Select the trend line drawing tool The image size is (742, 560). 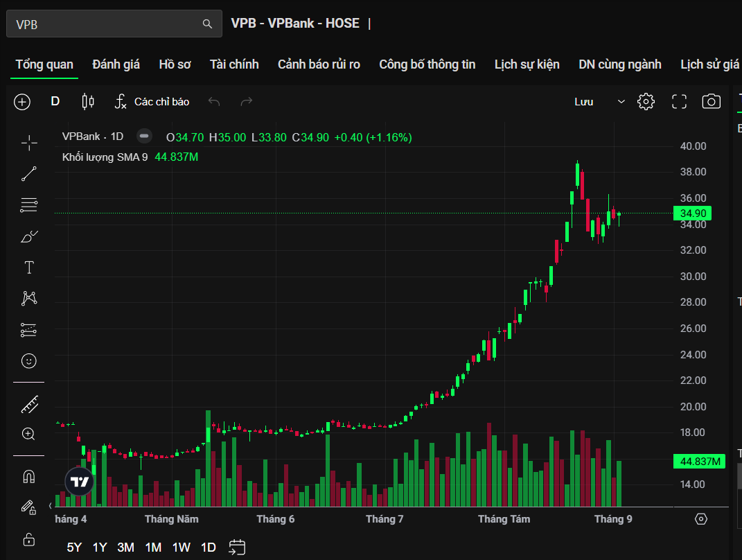point(29,174)
